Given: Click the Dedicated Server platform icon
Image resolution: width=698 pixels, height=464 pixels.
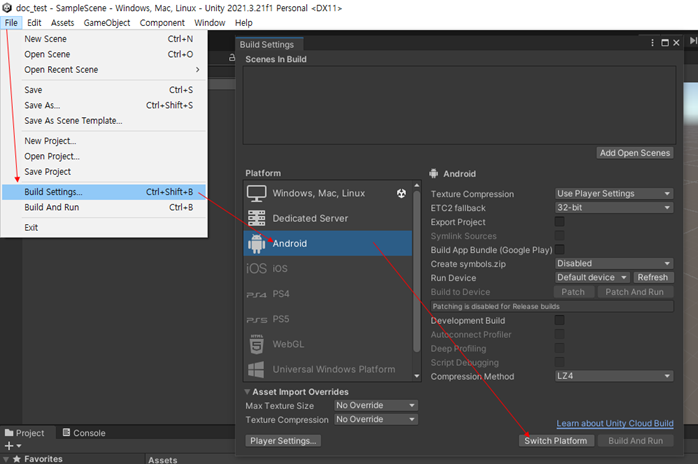Looking at the screenshot, I should (256, 218).
